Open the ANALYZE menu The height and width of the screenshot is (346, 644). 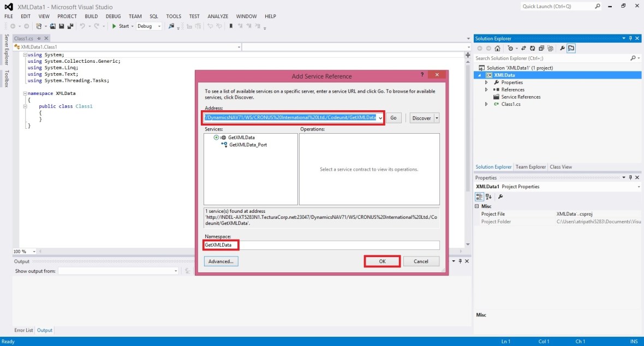(x=218, y=16)
